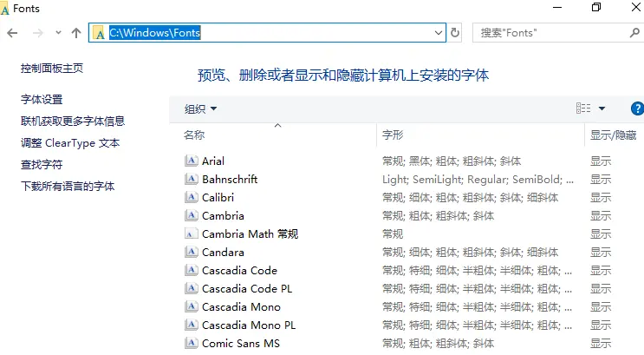Image resolution: width=644 pixels, height=355 pixels.
Task: Open the help question mark icon
Action: 637,108
